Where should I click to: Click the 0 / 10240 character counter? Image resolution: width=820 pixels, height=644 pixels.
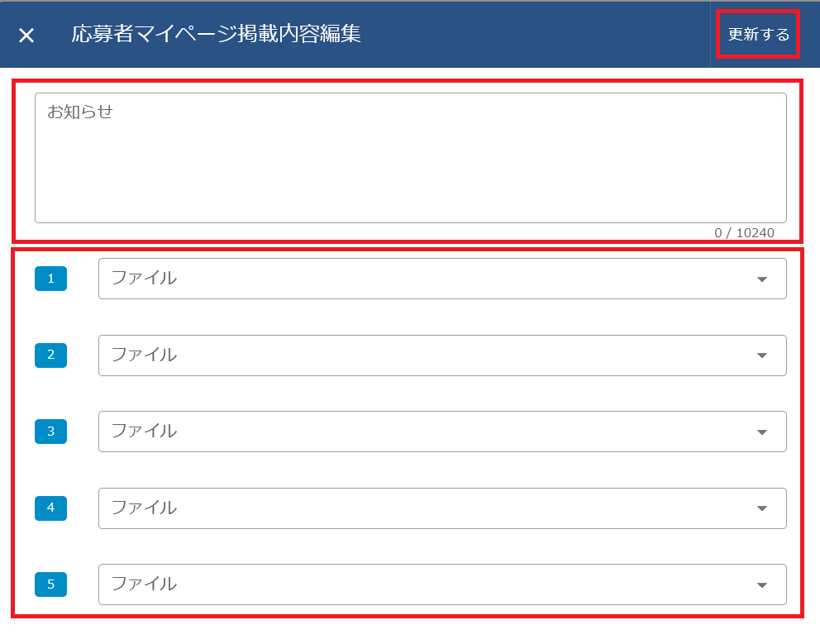click(x=744, y=233)
